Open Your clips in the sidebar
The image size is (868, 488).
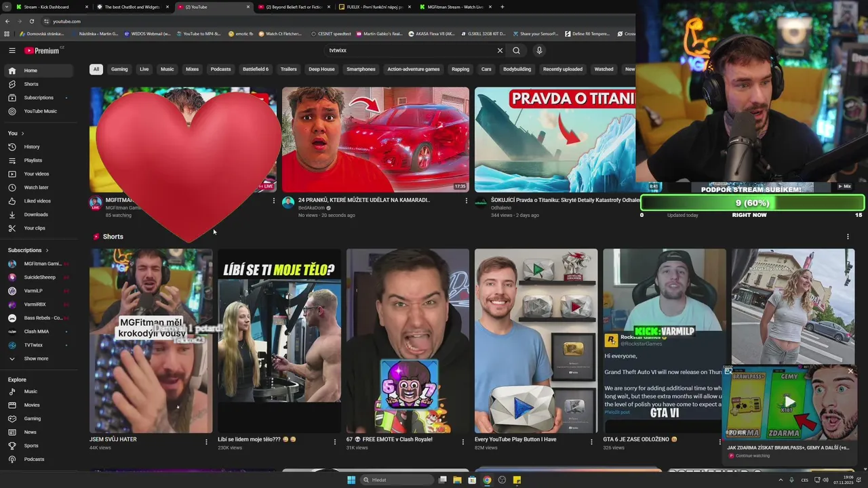click(38, 228)
